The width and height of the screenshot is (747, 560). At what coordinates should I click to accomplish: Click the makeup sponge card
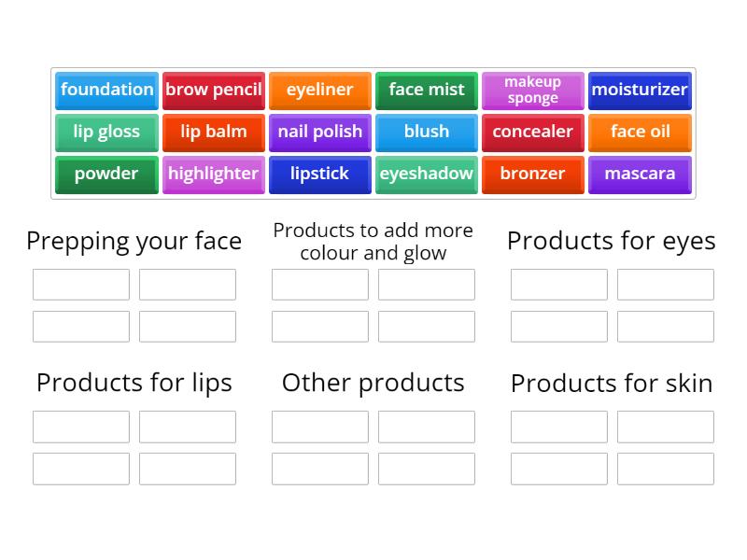533,91
